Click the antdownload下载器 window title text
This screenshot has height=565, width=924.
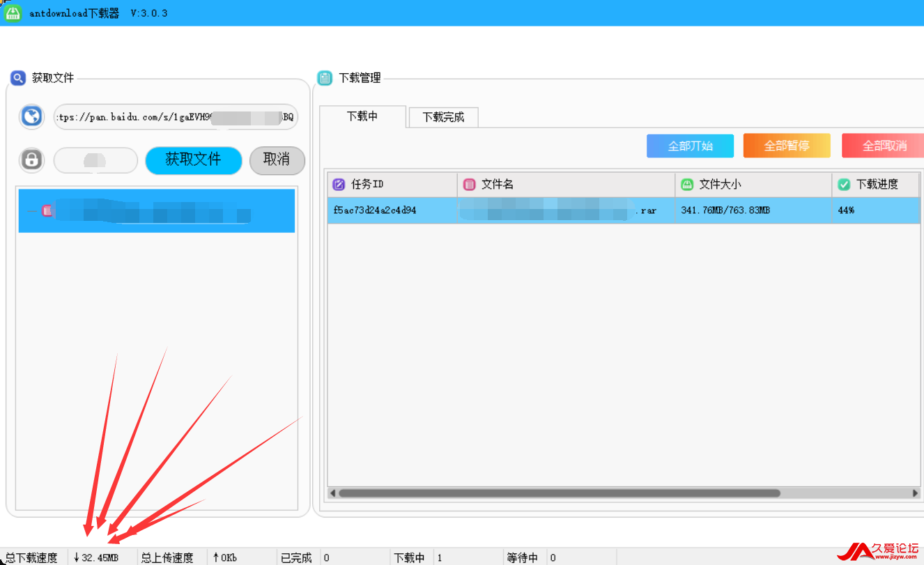[x=75, y=13]
